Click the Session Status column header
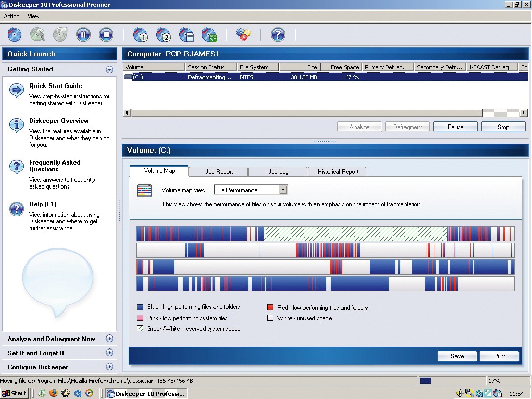The height and width of the screenshot is (399, 532). point(211,67)
